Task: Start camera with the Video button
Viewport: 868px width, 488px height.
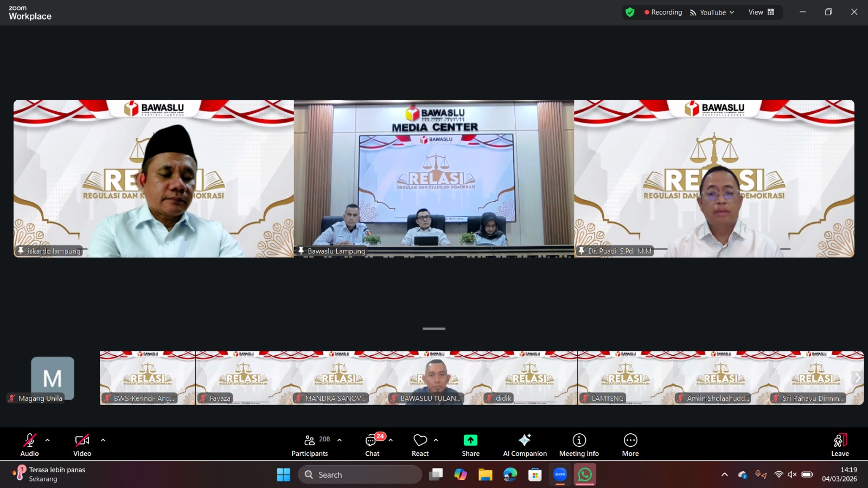Action: (x=82, y=445)
